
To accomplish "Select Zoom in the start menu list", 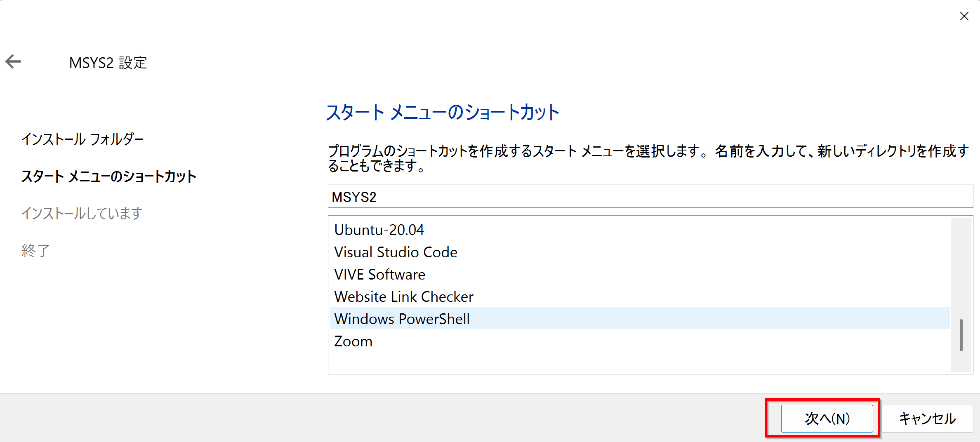I will [353, 341].
